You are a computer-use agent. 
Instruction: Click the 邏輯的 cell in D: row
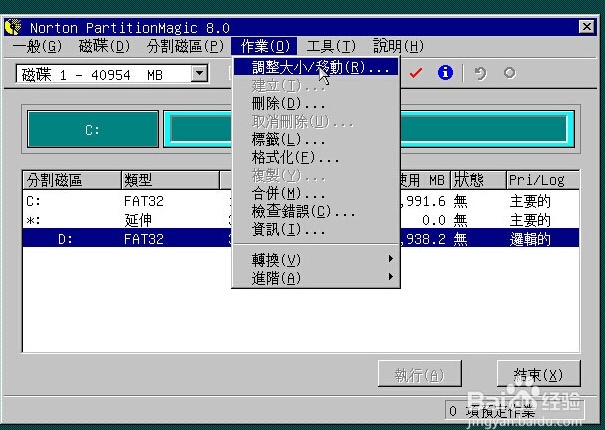tap(530, 239)
